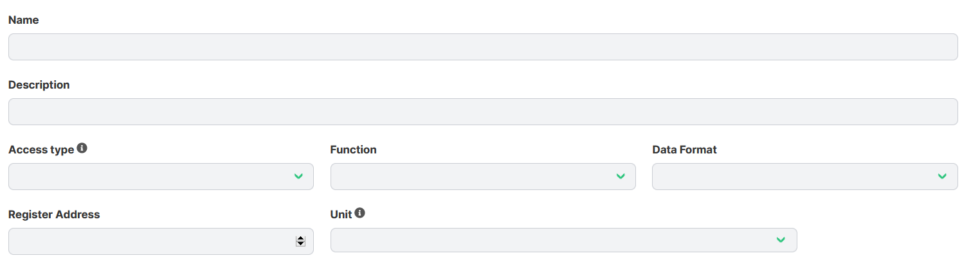Click the green chevron in Function box
This screenshot has width=980, height=260.
pyautogui.click(x=621, y=177)
